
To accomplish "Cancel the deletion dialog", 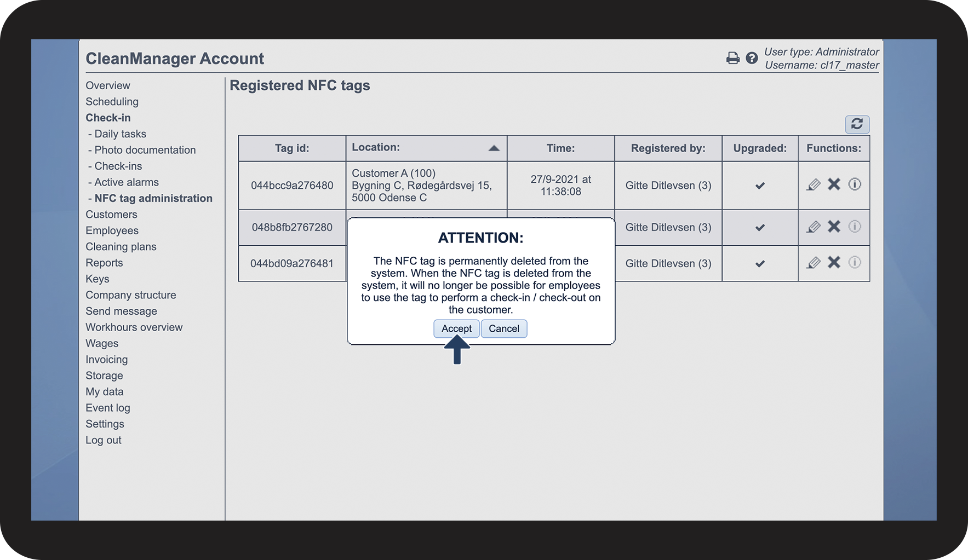I will point(504,328).
